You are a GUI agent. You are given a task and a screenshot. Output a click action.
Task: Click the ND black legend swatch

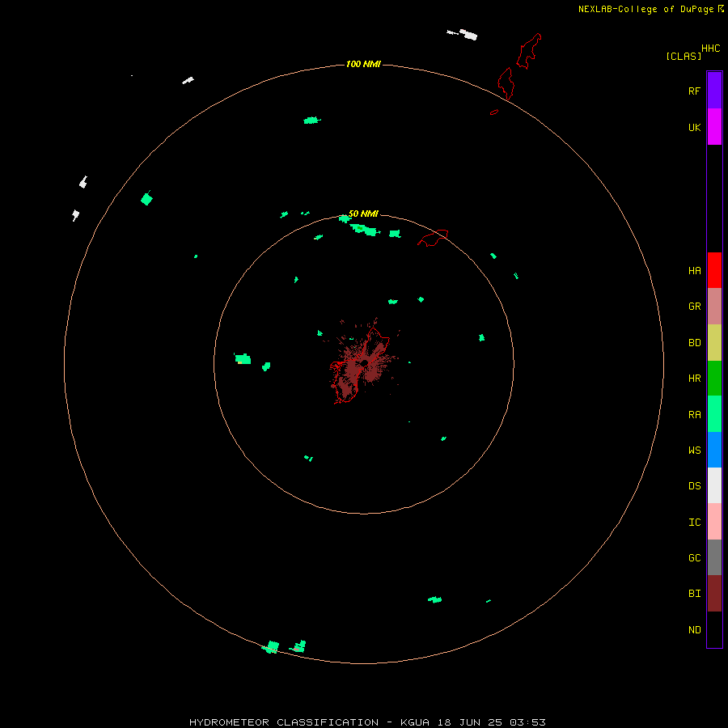(714, 629)
